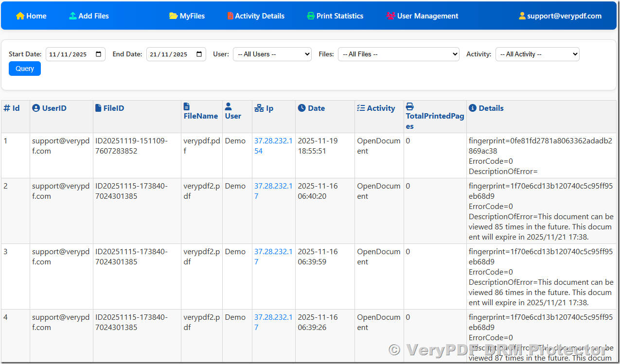The image size is (620, 364).
Task: Click the Home icon in the navigation bar
Action: (x=19, y=16)
